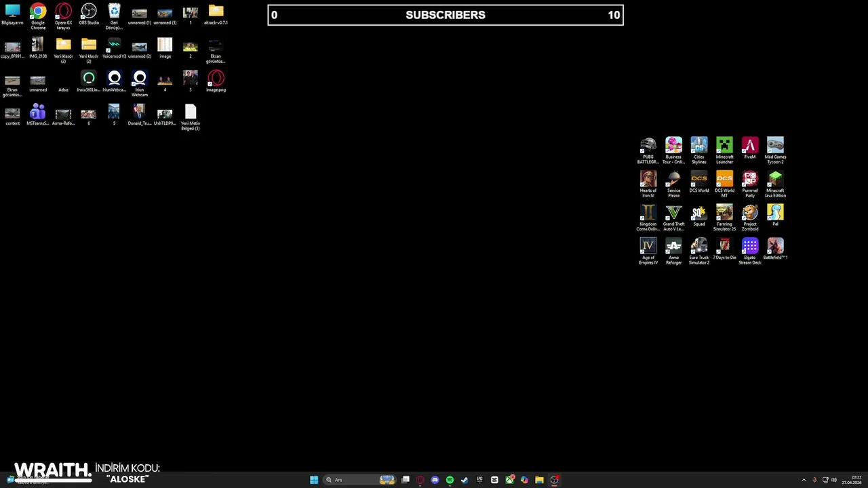Image resolution: width=868 pixels, height=488 pixels.
Task: Select the DCS World MT shortcut
Action: click(724, 184)
